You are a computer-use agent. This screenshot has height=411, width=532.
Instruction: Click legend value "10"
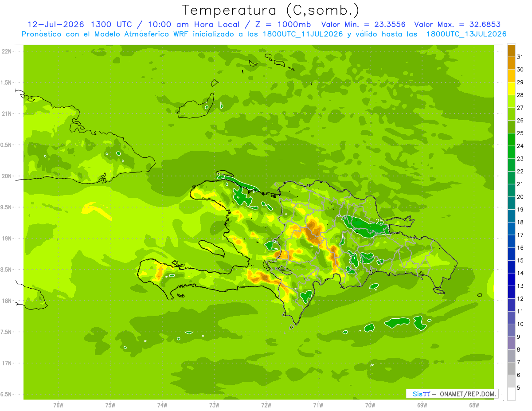(520, 324)
